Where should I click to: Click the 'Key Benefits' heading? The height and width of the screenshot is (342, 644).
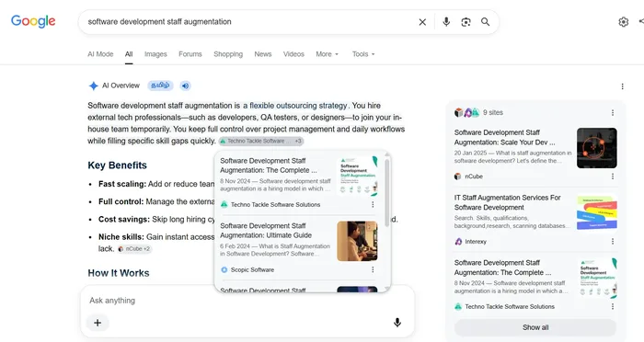[x=117, y=165]
